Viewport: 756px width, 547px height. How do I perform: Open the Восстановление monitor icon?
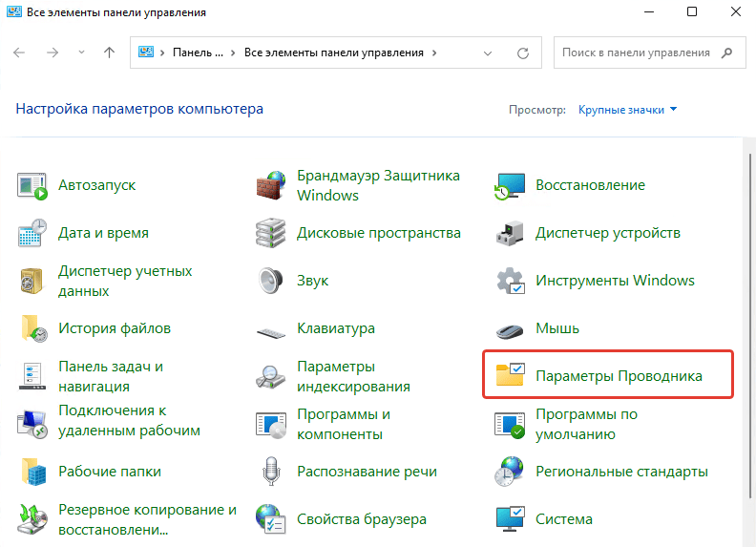(510, 186)
